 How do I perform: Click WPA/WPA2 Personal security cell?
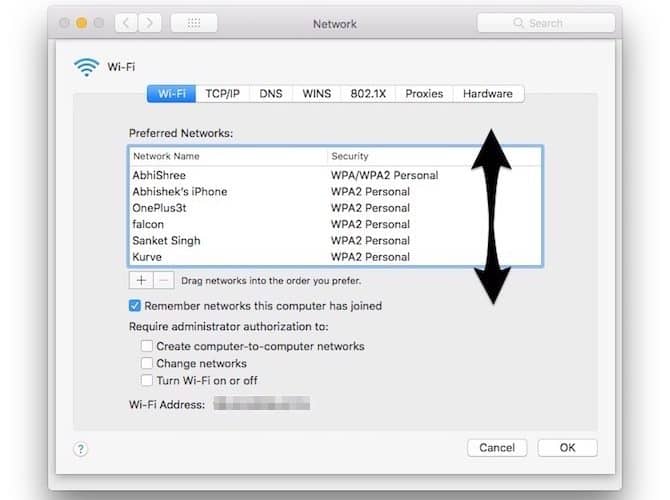[385, 175]
